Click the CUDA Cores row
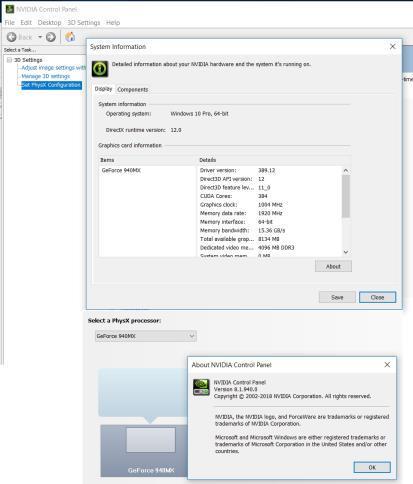This screenshot has height=484, width=413. tap(269, 196)
